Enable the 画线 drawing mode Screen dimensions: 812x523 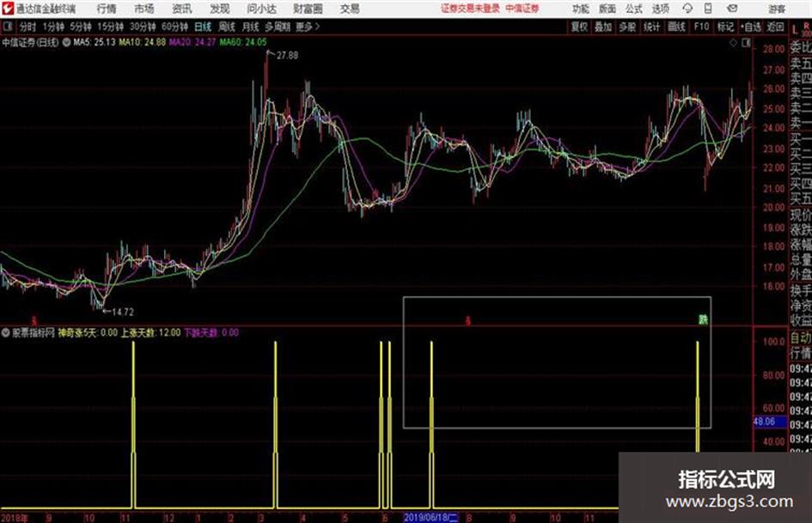click(677, 27)
